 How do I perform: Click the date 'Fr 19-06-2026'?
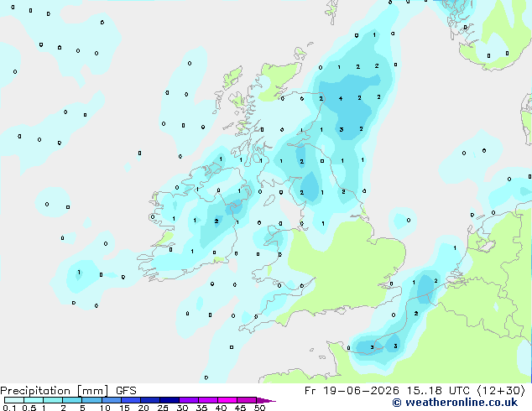click(352, 391)
